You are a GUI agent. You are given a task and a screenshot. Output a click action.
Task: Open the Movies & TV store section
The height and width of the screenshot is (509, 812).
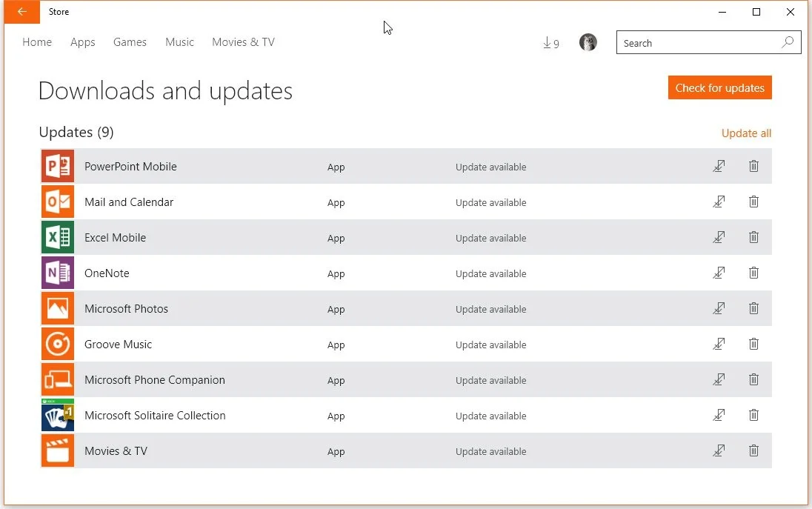point(243,42)
